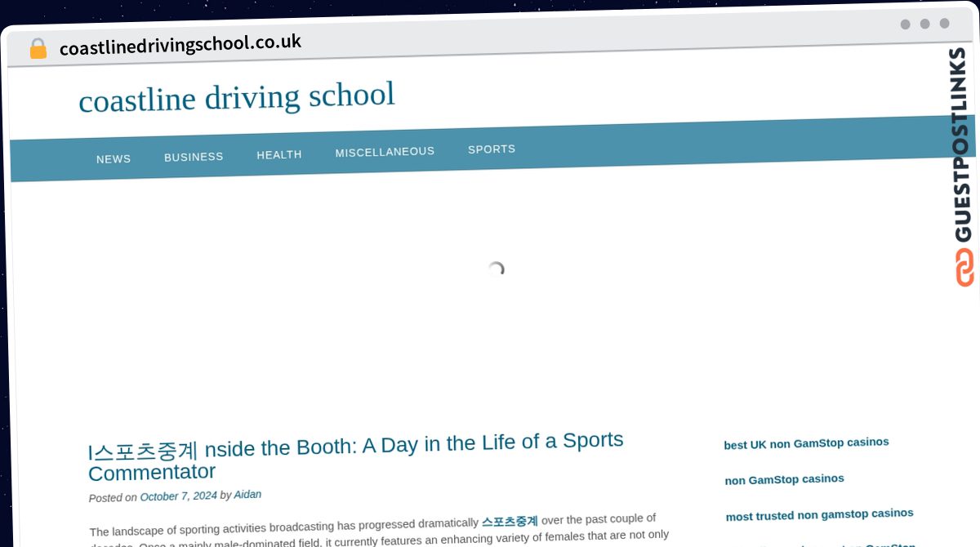Open the coastline driving school site title
Viewport: 980px width, 547px height.
pos(237,97)
